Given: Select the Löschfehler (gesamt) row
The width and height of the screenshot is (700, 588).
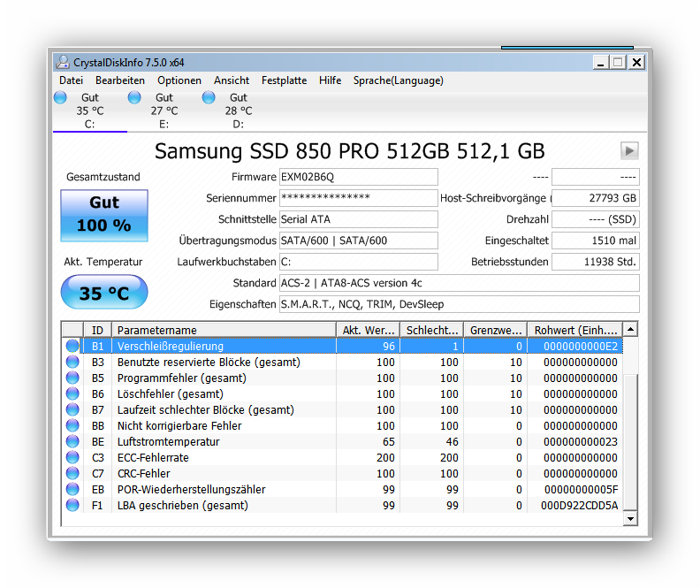Looking at the screenshot, I should [x=342, y=393].
